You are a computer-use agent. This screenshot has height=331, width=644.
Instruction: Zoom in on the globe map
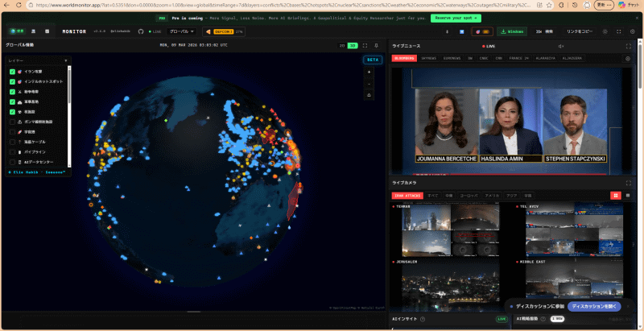pyautogui.click(x=369, y=72)
